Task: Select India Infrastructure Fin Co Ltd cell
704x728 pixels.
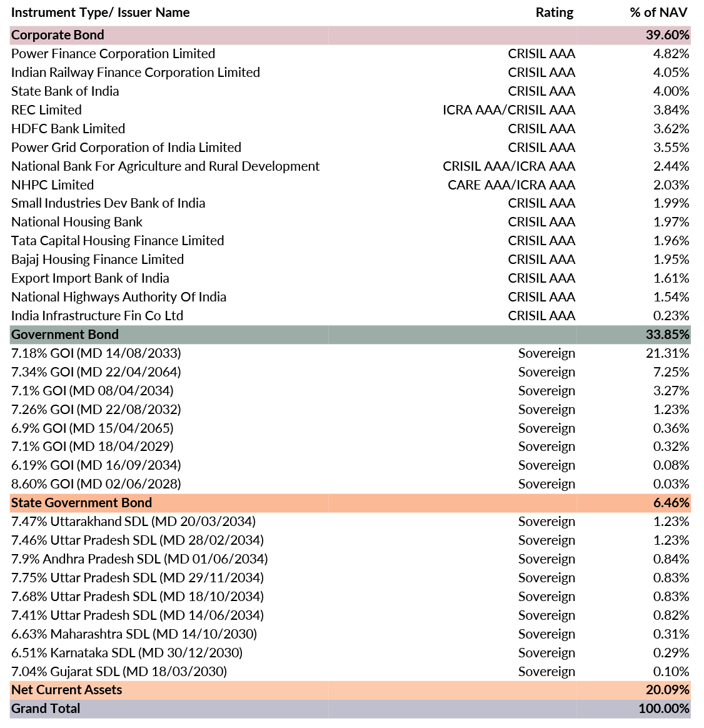Action: point(97,316)
